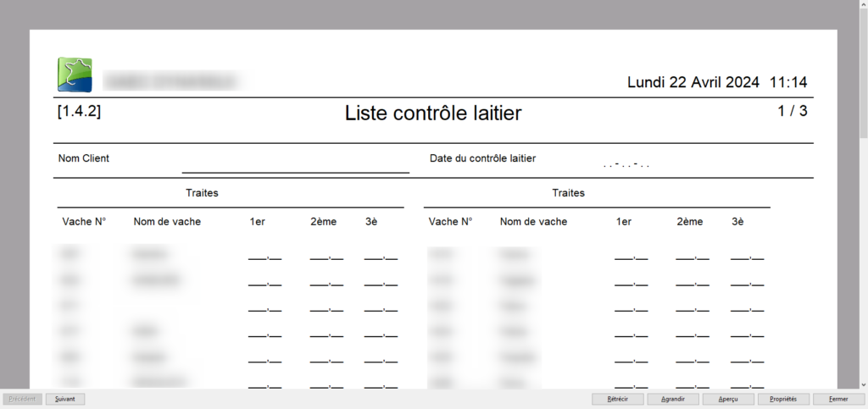Click the green and blue logo icon
The image size is (868, 409).
click(x=75, y=75)
